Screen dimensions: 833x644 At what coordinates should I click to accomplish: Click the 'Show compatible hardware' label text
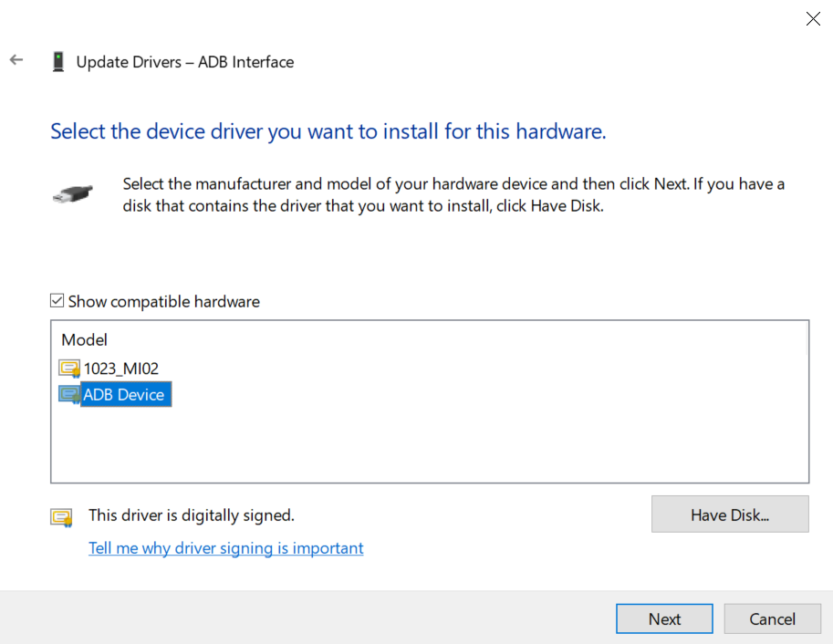(x=163, y=301)
